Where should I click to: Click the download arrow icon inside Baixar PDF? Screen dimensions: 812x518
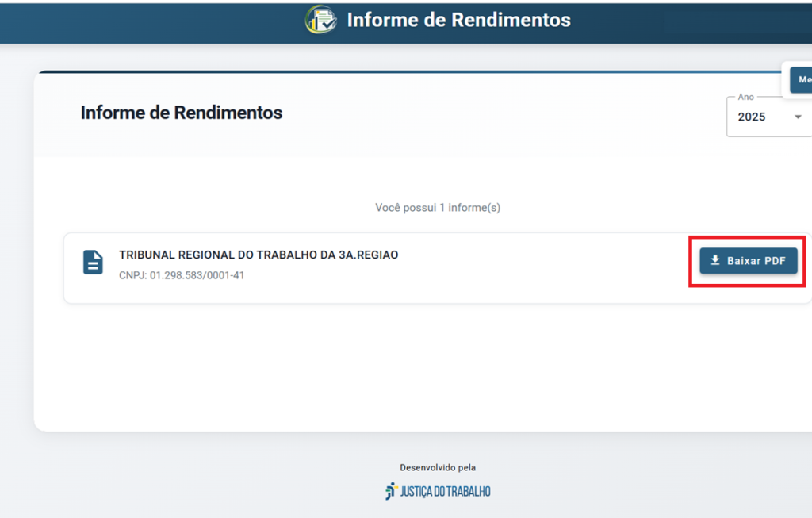(715, 260)
